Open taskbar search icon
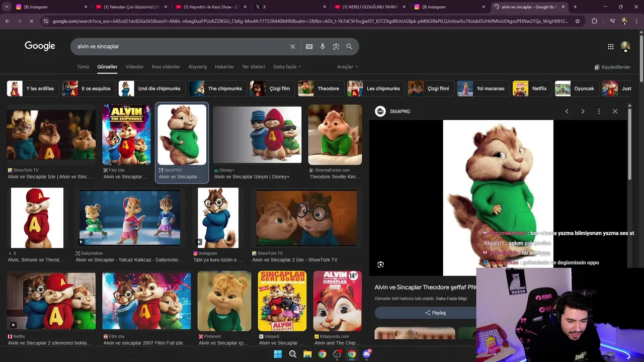Screen dimensions: 644x362 click(292, 354)
